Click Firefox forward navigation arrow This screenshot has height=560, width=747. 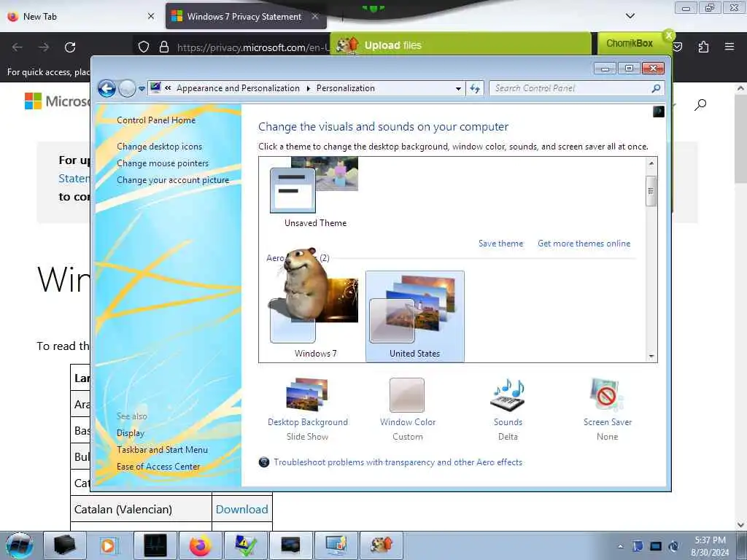pyautogui.click(x=44, y=47)
